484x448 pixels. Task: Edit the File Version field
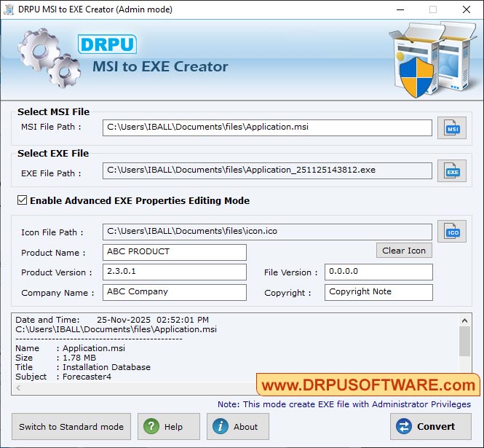[x=378, y=272]
